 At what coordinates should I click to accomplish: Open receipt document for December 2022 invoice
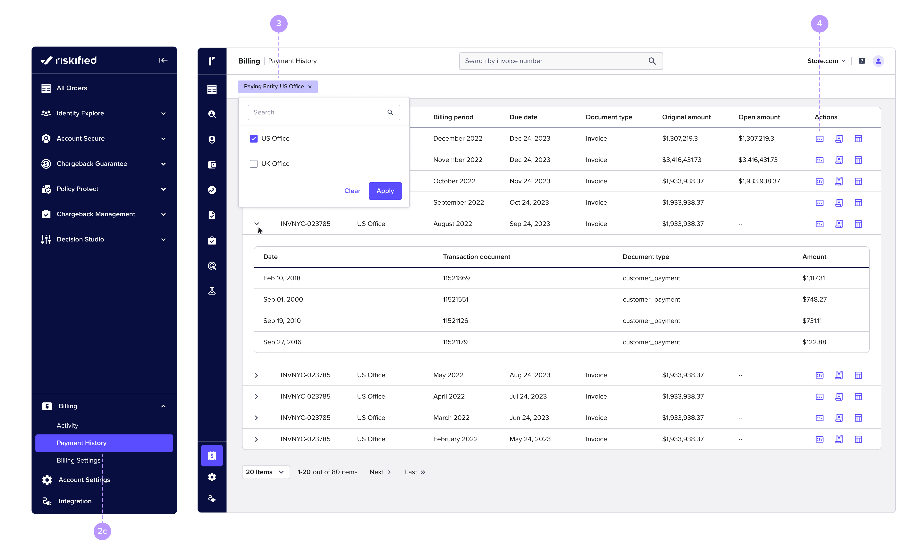839,139
